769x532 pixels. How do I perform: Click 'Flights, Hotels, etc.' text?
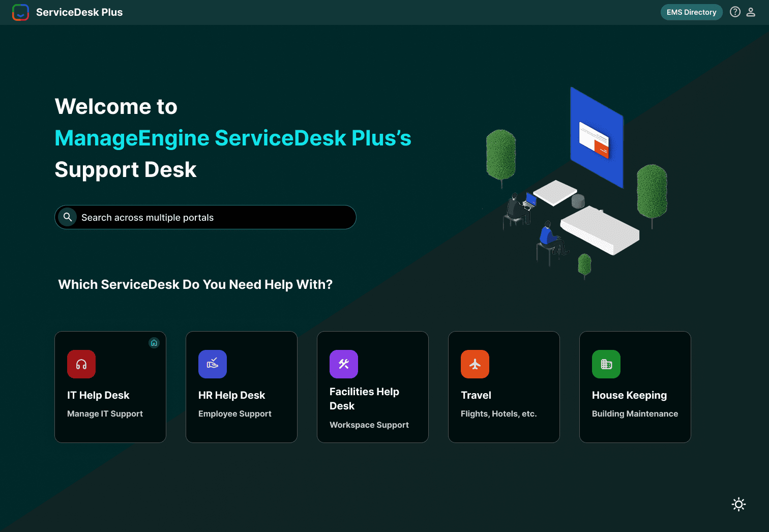[499, 413]
